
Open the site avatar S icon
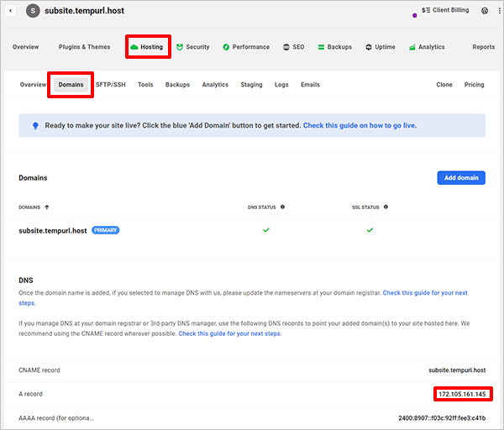[33, 11]
